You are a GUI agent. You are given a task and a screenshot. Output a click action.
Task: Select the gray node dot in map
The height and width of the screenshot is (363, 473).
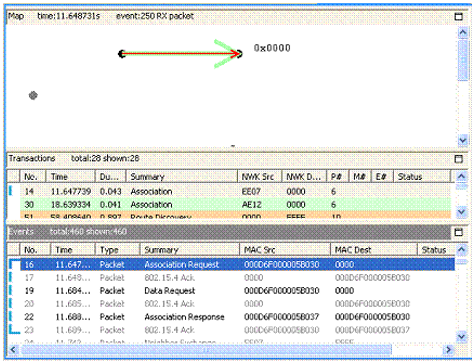[33, 96]
